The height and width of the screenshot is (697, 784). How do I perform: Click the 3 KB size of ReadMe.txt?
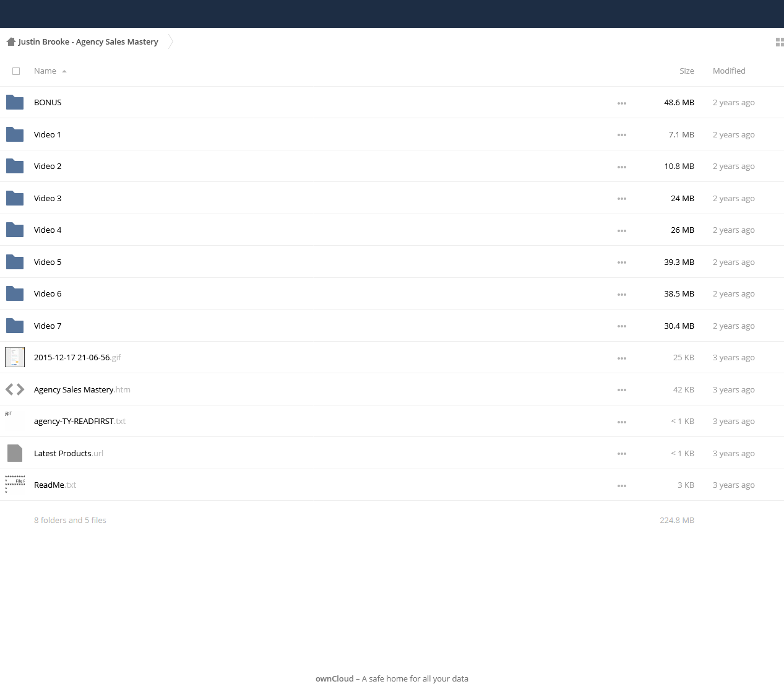[x=686, y=485]
